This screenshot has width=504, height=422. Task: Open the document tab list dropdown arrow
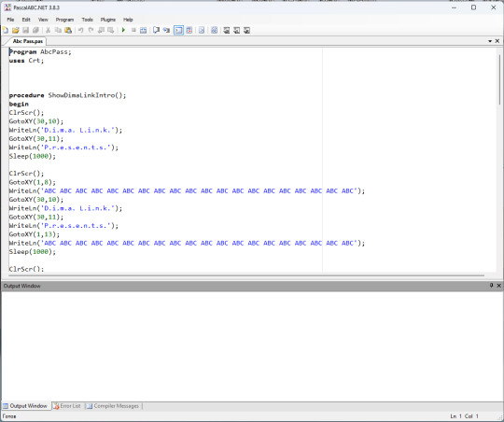point(490,41)
